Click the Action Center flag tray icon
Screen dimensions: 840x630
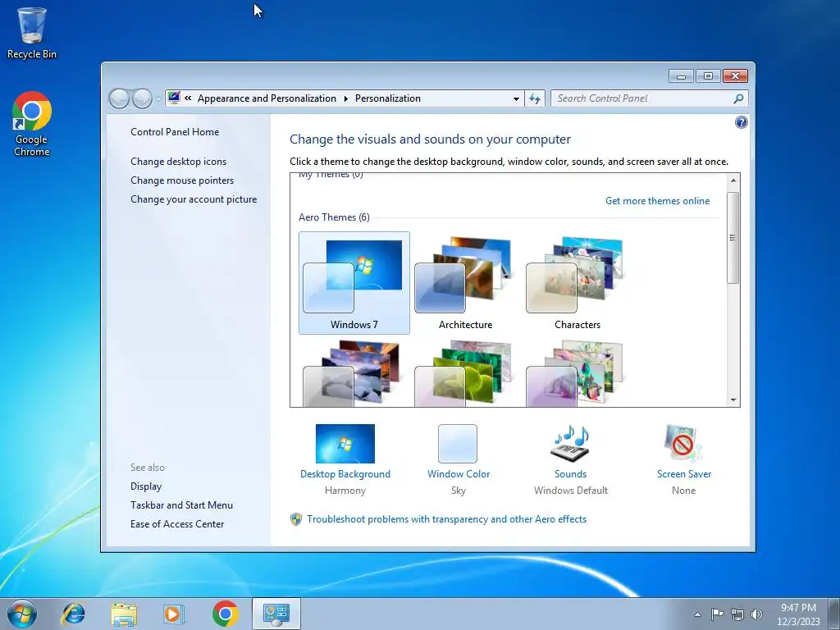click(x=717, y=614)
